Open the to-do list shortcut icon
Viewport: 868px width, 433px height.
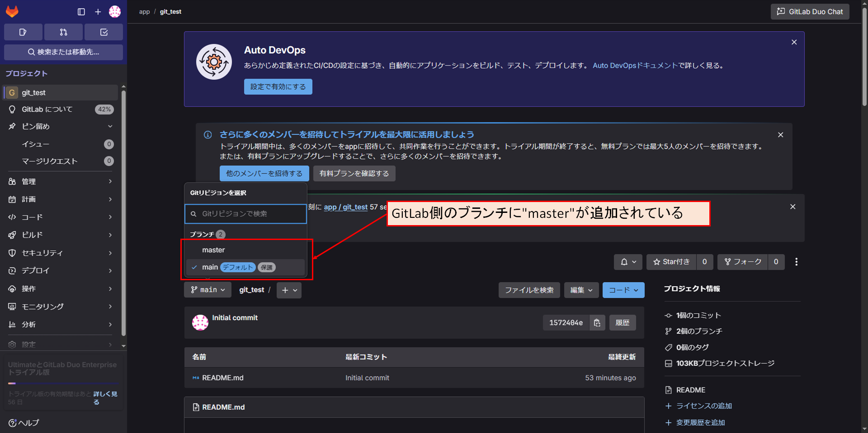tap(104, 32)
